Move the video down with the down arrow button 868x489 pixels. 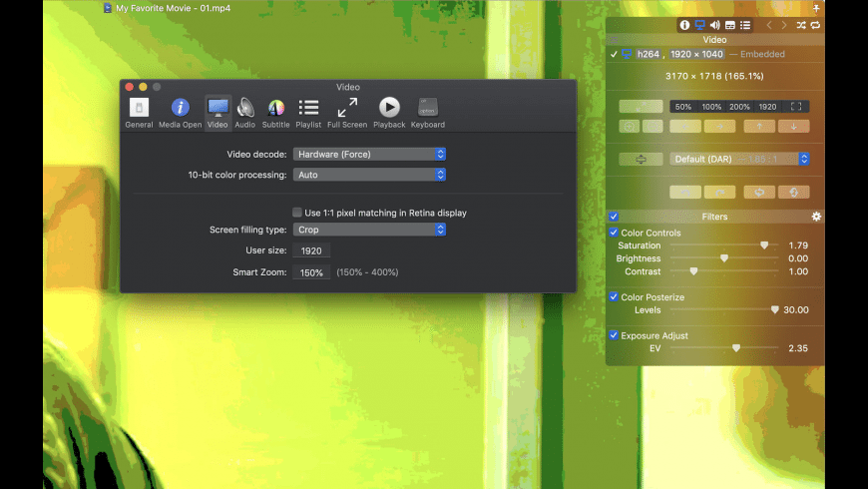pyautogui.click(x=794, y=127)
